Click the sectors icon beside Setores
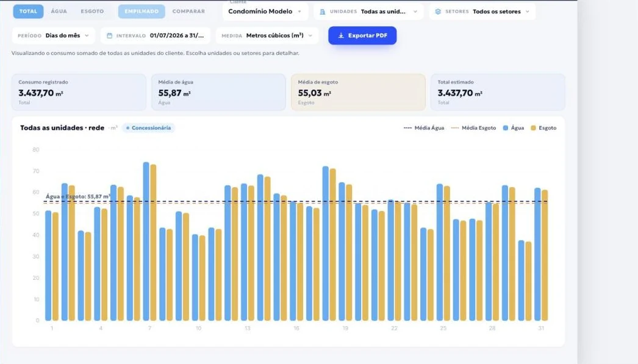Viewport: 638px width, 364px height. (438, 12)
